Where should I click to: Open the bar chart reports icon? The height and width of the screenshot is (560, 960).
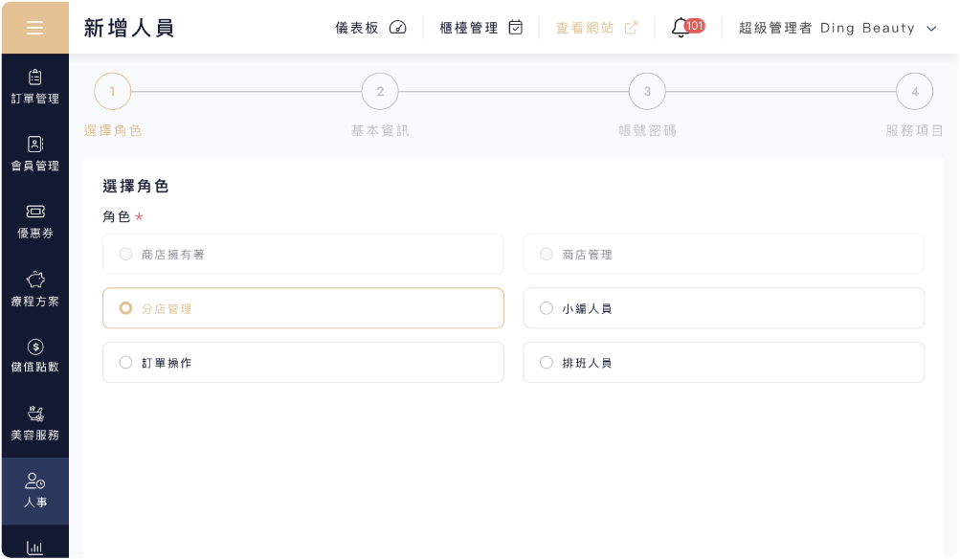point(34,548)
